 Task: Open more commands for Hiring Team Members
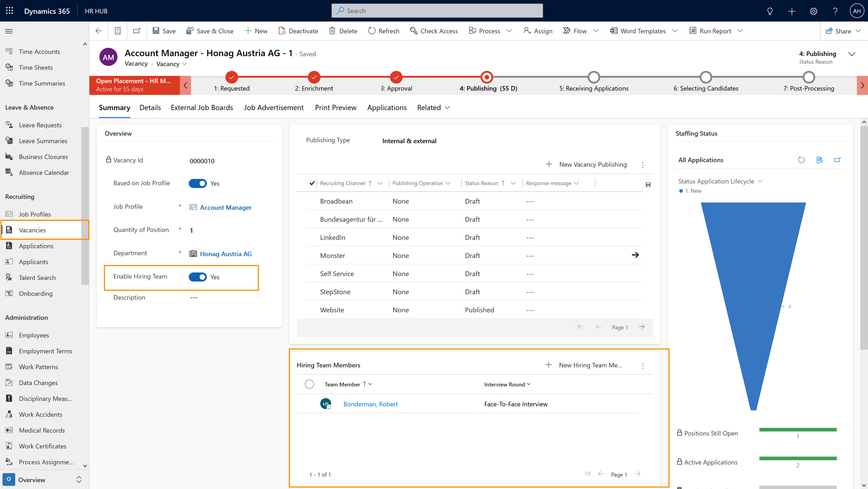pyautogui.click(x=643, y=366)
